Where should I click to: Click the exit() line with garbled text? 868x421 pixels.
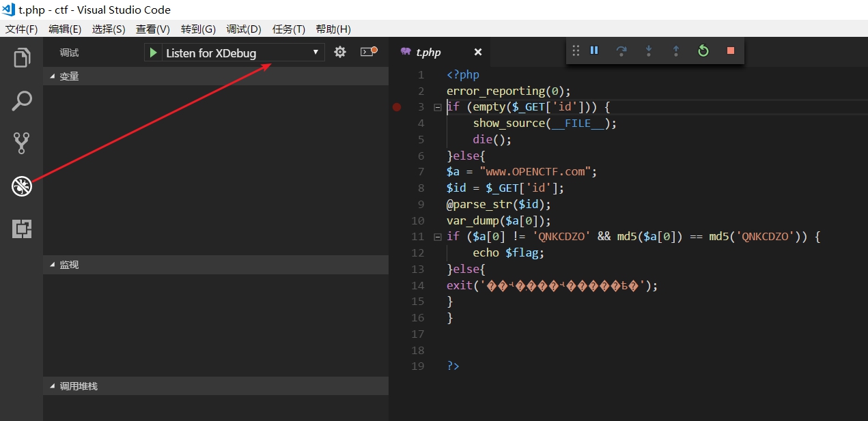click(x=552, y=286)
